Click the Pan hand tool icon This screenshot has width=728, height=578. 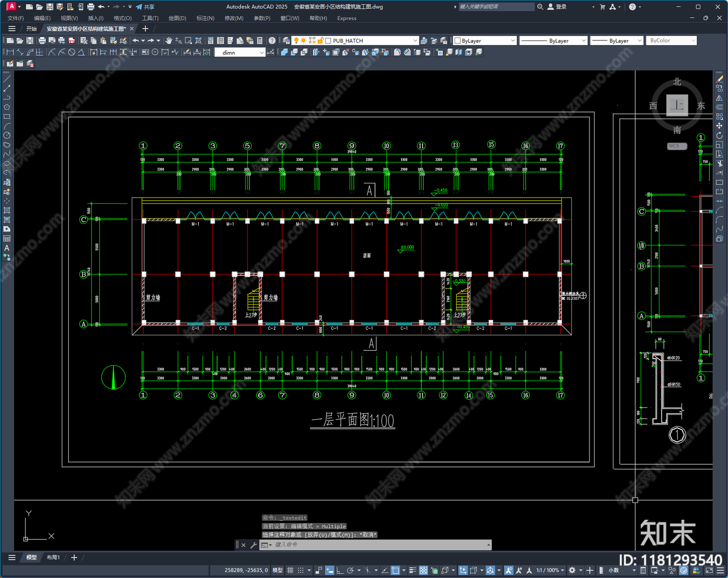point(169,41)
